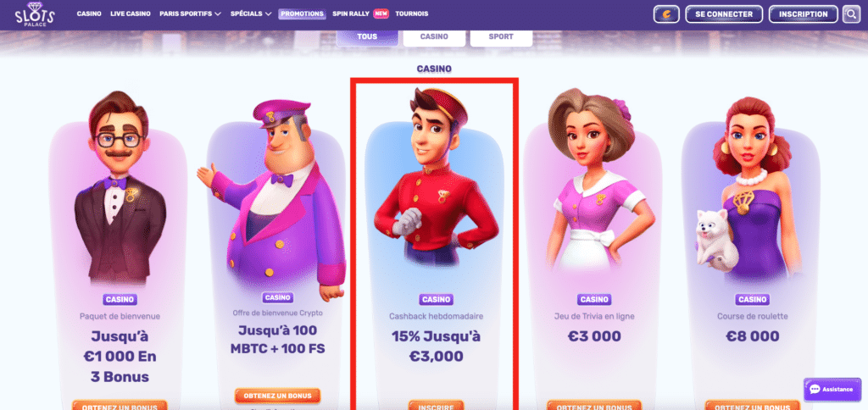Open the Assistance chat widget
This screenshot has height=410, width=868.
coord(832,390)
